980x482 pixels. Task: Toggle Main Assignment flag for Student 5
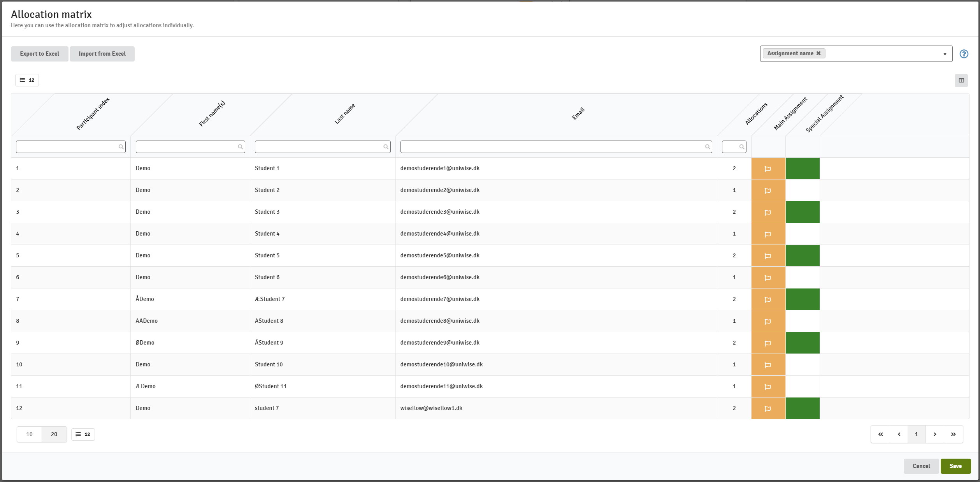768,256
